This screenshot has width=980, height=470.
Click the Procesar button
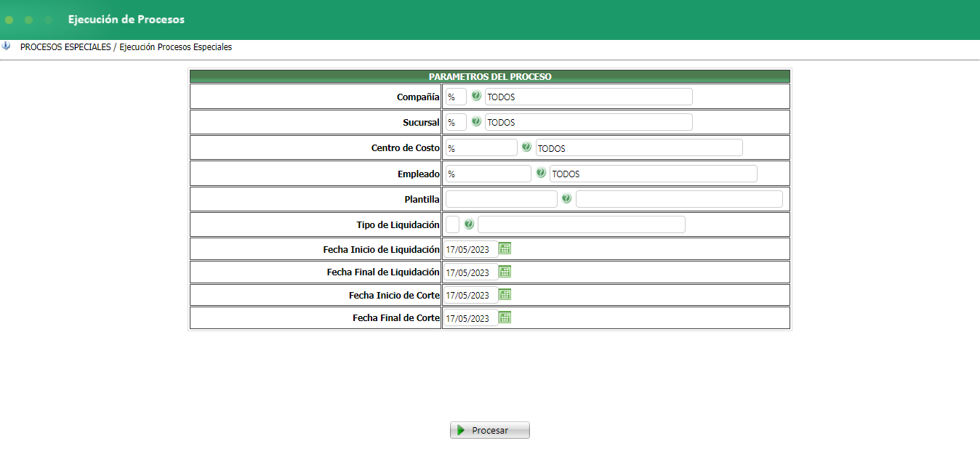[x=490, y=430]
